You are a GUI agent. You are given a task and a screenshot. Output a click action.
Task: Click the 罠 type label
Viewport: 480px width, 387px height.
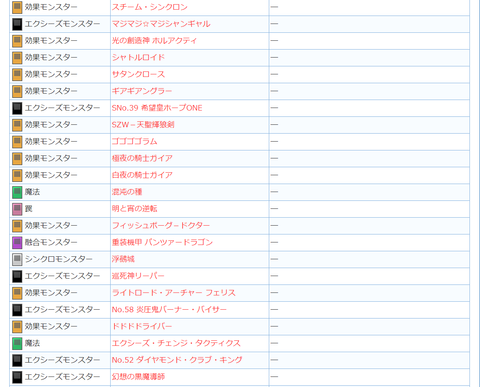[29, 209]
